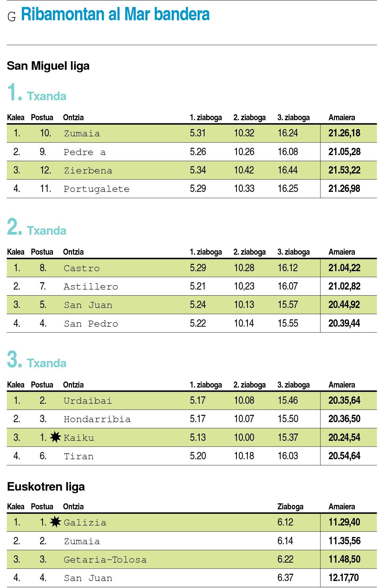The height and width of the screenshot is (588, 378).
Task: Click Getaria-Tolosa in Euskotren liga
Action: click(105, 559)
